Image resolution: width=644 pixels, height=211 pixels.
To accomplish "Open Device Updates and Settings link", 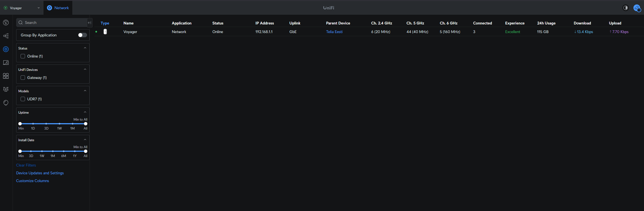I will coord(40,173).
